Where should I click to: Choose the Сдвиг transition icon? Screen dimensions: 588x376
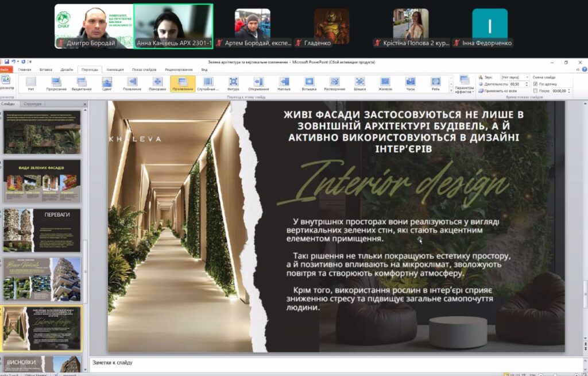(107, 83)
